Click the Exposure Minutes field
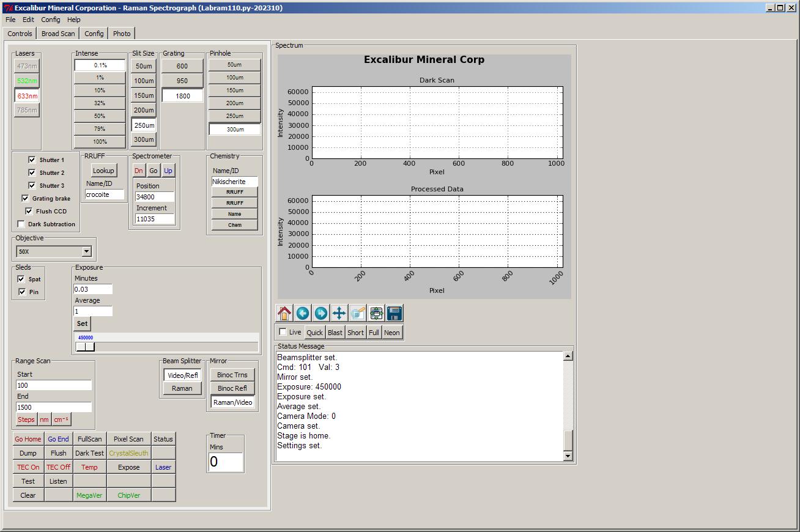The image size is (800, 532). coord(93,289)
